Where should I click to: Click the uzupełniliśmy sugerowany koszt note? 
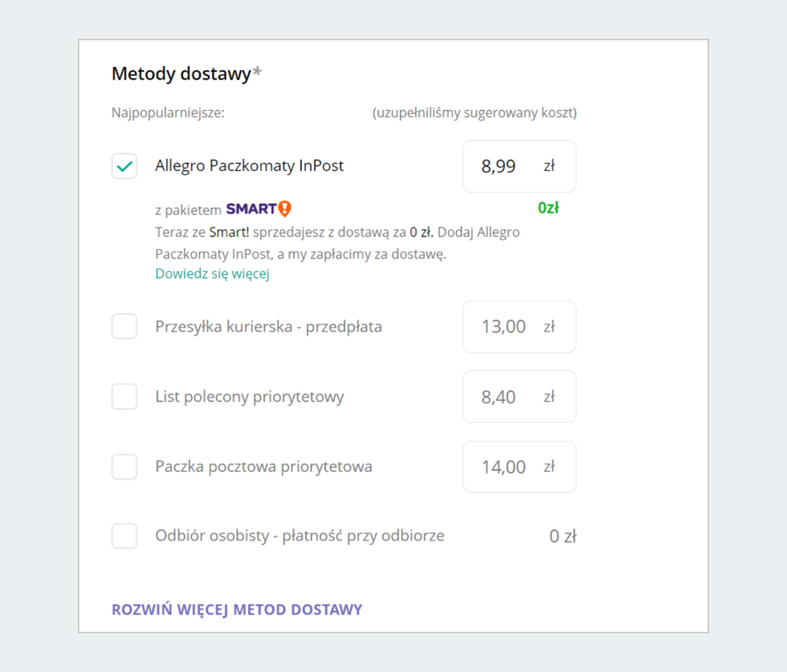[474, 113]
